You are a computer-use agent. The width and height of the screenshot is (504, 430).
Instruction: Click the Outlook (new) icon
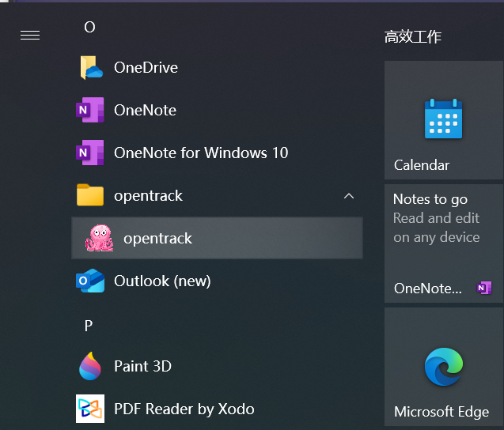pos(90,281)
